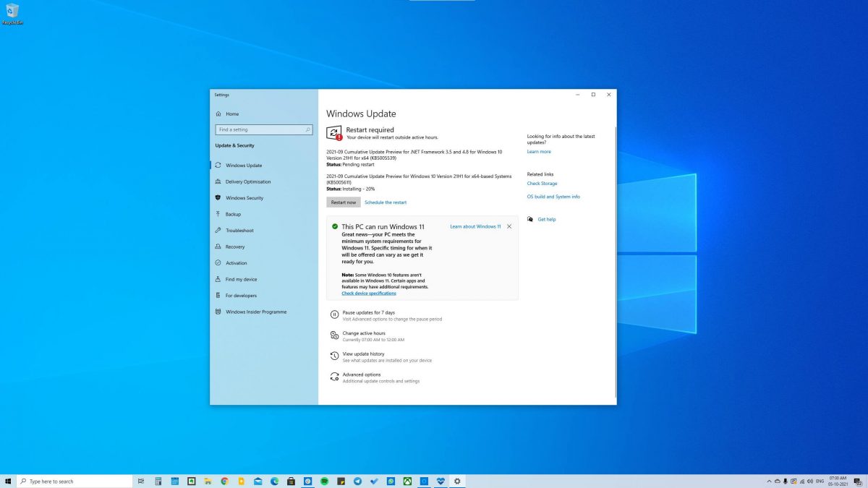
Task: Open WhatsApp from the taskbar
Action: coord(391,480)
